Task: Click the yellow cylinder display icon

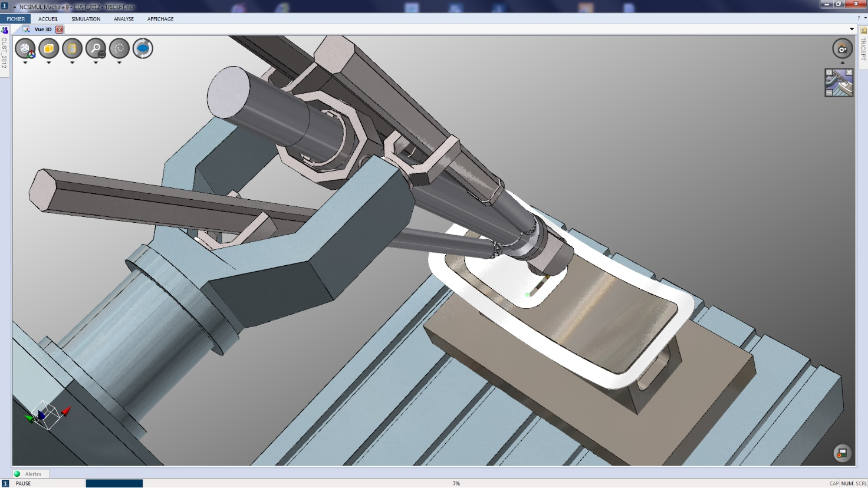Action: (x=73, y=48)
